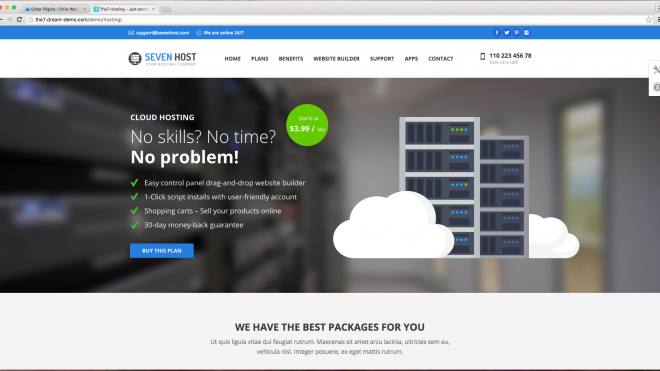Bookmark the page with the star icon

click(x=649, y=19)
